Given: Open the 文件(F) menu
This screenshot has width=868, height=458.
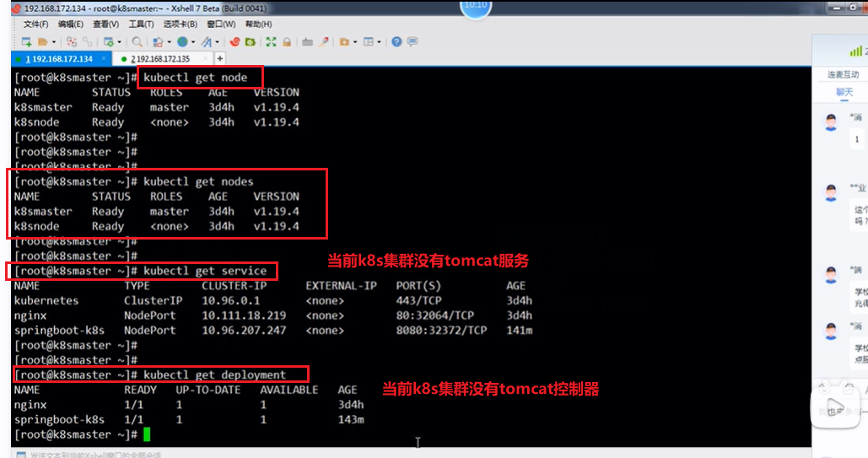Looking at the screenshot, I should [36, 24].
